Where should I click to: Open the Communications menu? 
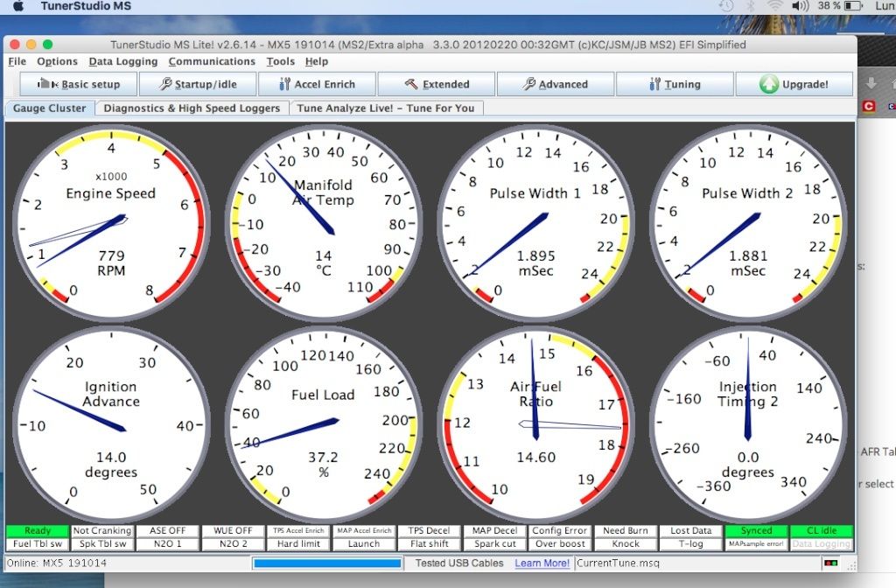tap(212, 61)
